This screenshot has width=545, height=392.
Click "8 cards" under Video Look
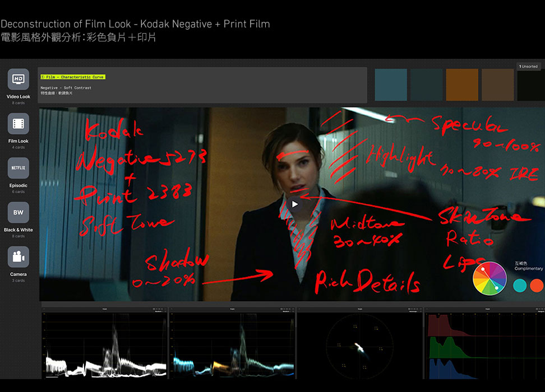tap(19, 103)
